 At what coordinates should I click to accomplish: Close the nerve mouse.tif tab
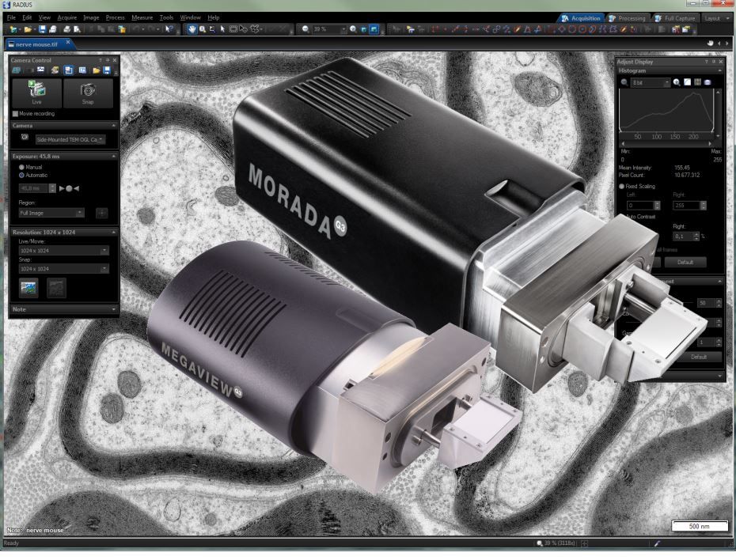(68, 42)
